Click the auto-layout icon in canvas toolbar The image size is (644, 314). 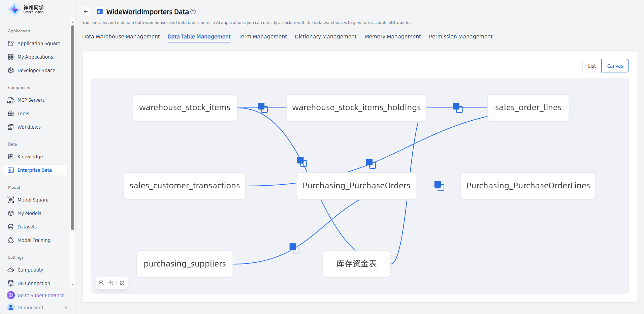tap(122, 283)
